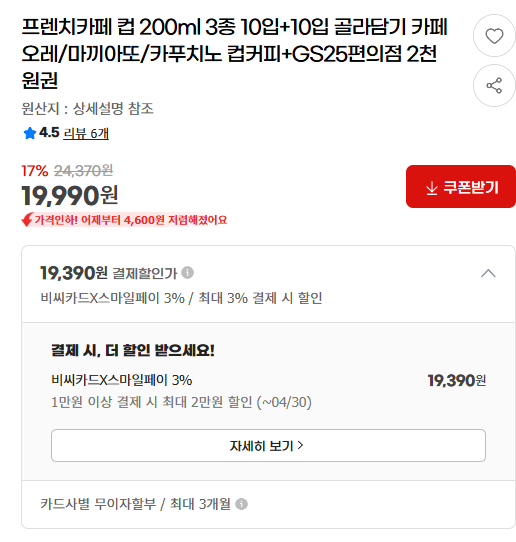Viewport: 516px width, 542px height.
Task: Click the product title text
Action: tap(235, 54)
